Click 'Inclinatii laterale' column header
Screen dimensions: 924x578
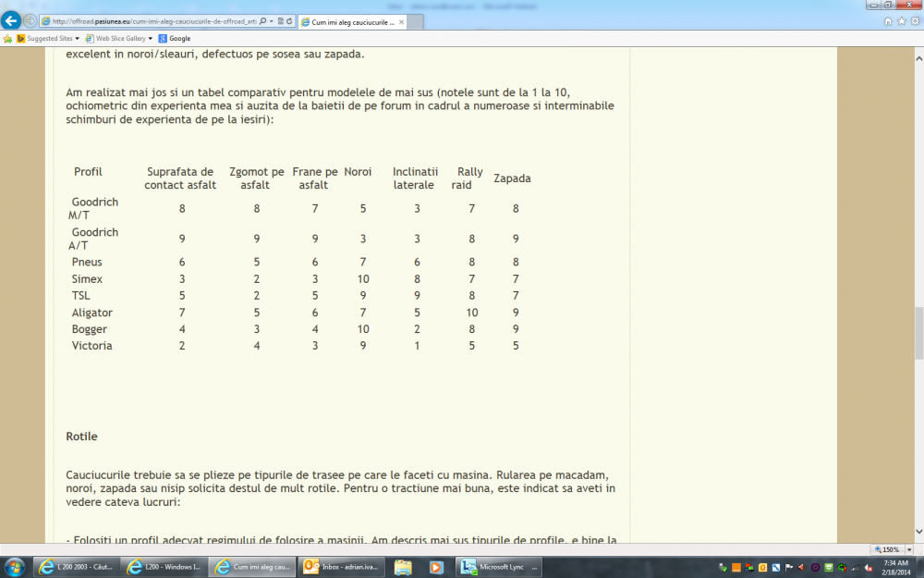(415, 178)
